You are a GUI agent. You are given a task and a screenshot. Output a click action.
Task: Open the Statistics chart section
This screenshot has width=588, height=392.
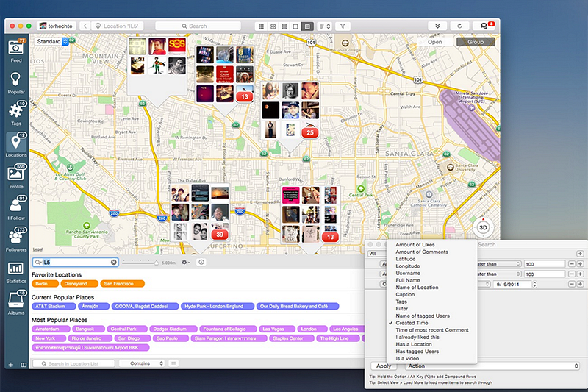16,272
